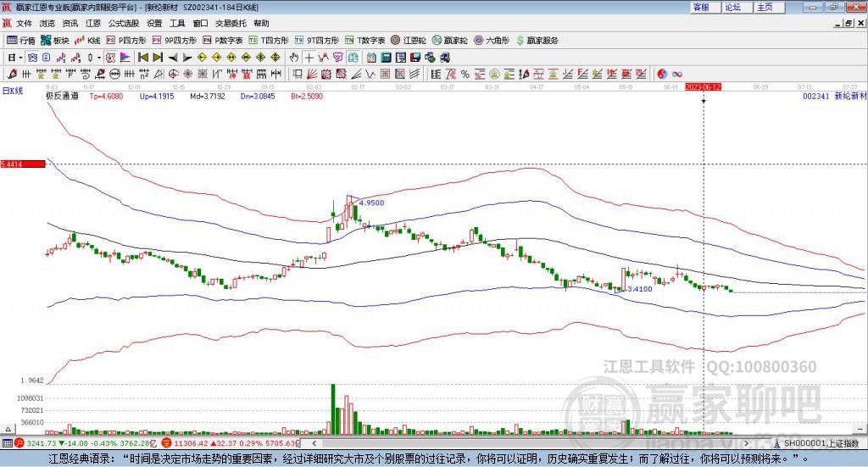Open the 文件 menu

point(24,23)
